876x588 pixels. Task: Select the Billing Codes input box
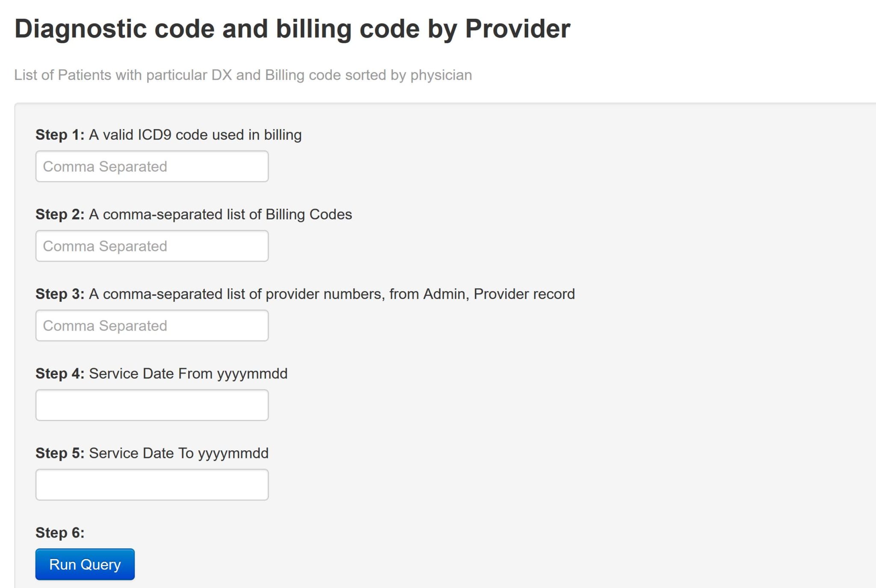(x=152, y=245)
